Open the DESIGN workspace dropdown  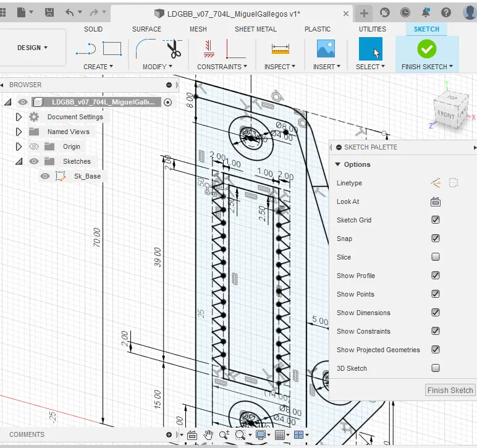pos(33,48)
